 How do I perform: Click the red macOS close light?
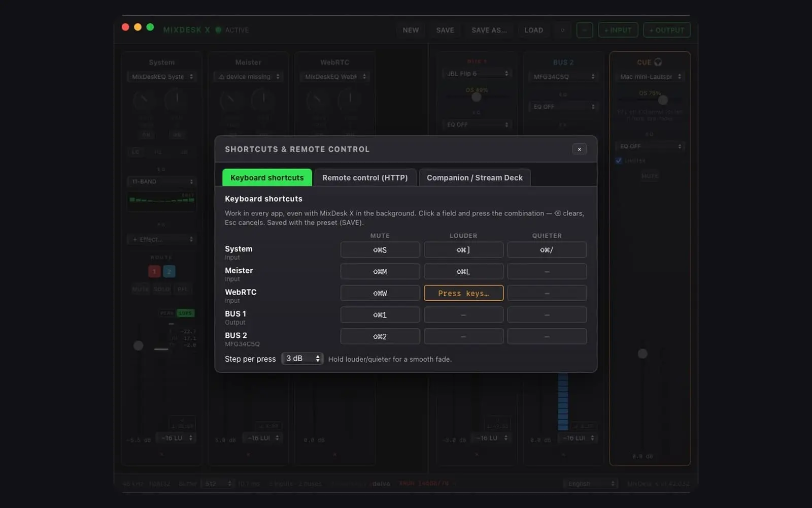click(125, 27)
